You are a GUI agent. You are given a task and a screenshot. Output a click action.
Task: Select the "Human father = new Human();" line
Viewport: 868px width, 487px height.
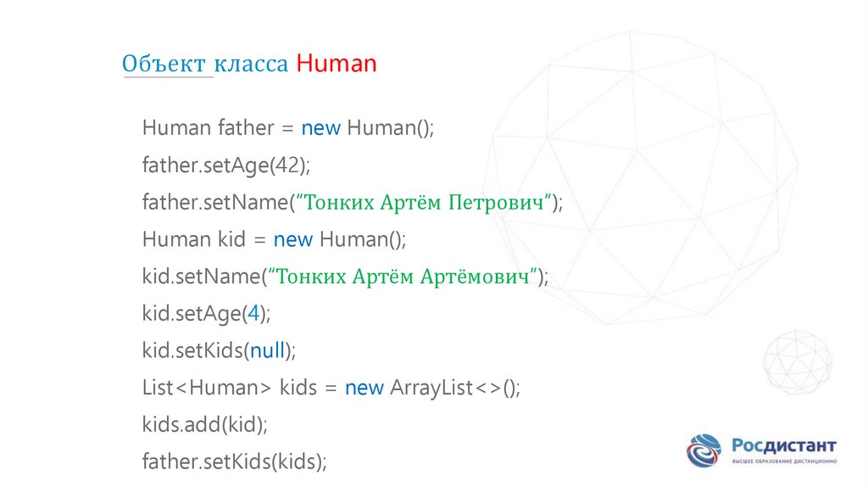[x=288, y=128]
